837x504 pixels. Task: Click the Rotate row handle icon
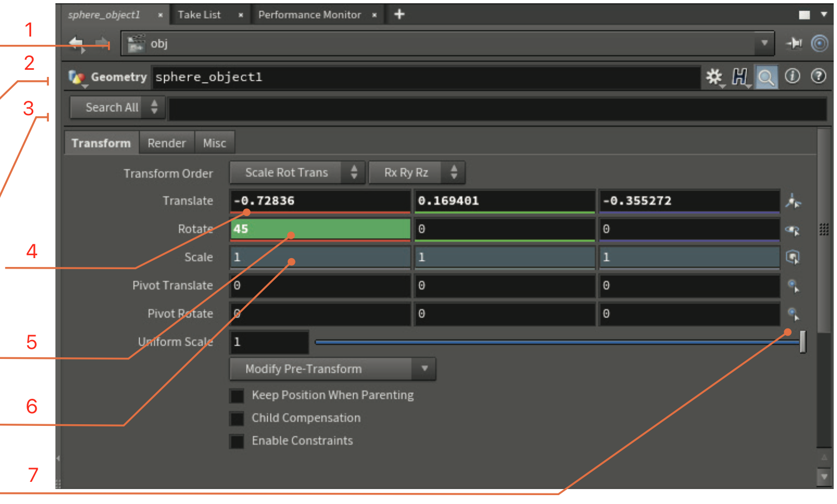click(x=793, y=229)
